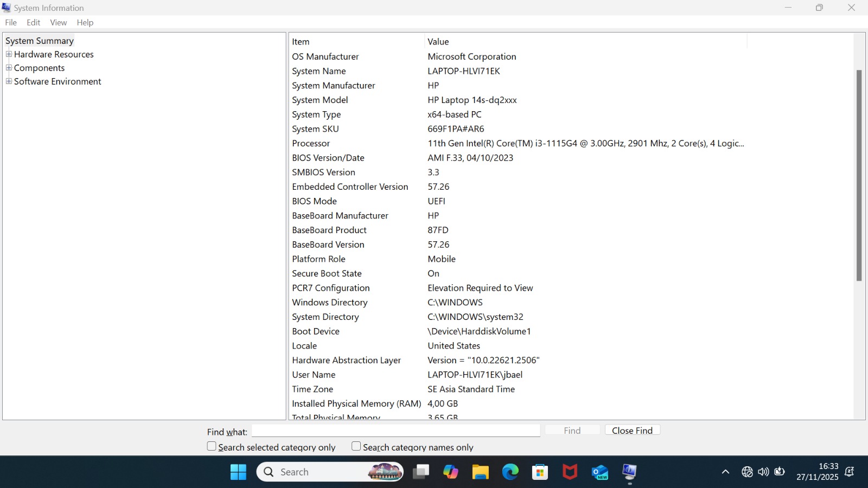Expand the Hardware Resources tree node
Screen dimensions: 868x488
[x=9, y=54]
